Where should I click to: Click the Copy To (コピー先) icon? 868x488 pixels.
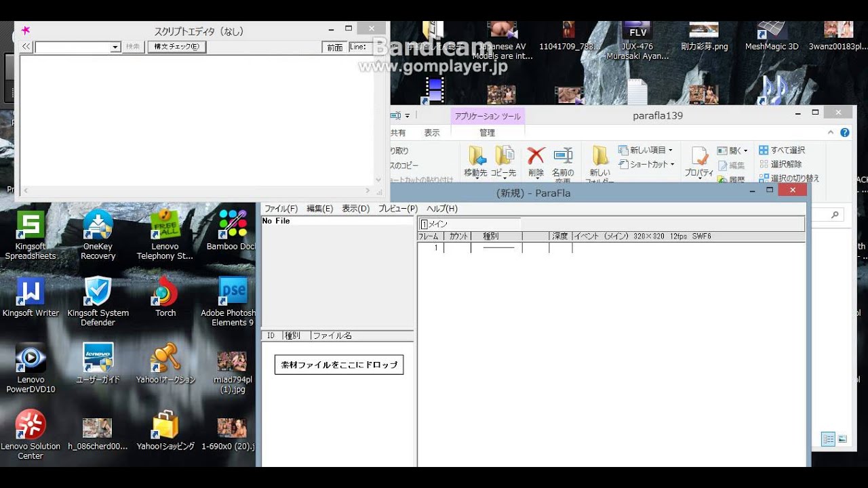[504, 157]
